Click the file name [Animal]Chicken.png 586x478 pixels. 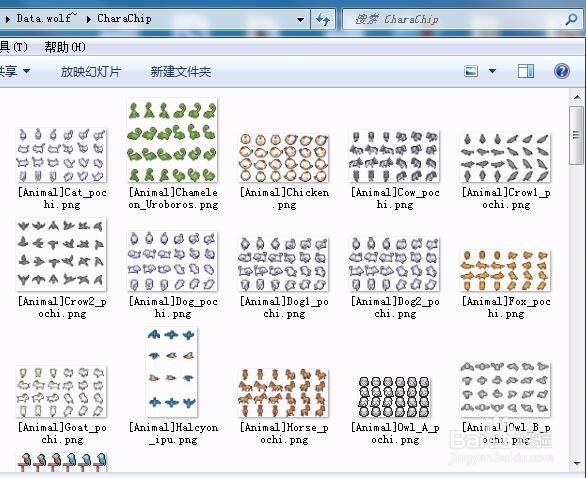click(284, 198)
